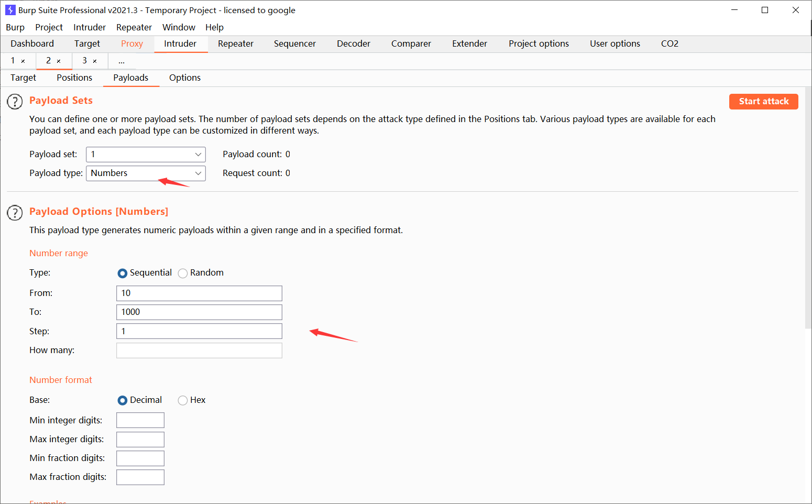Screen dimensions: 812x504
Task: Open Payload Options help icon
Action: click(x=15, y=213)
